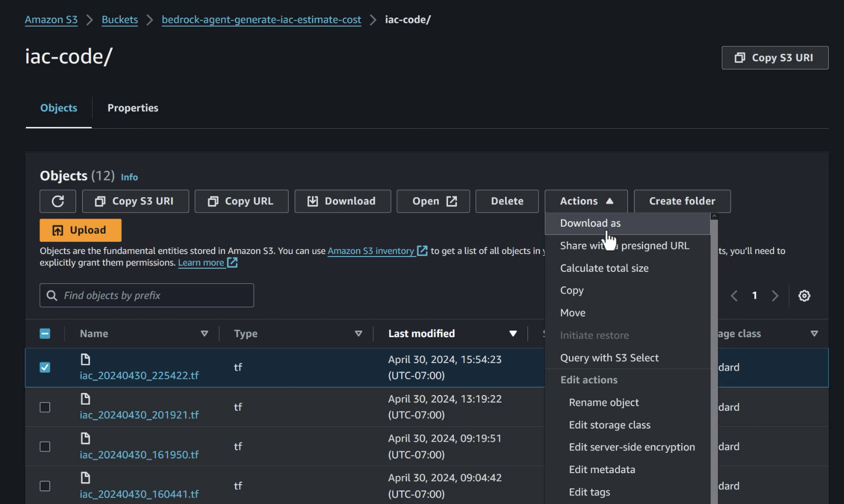Choose Rename object menu entry
The height and width of the screenshot is (504, 844).
tap(627, 403)
